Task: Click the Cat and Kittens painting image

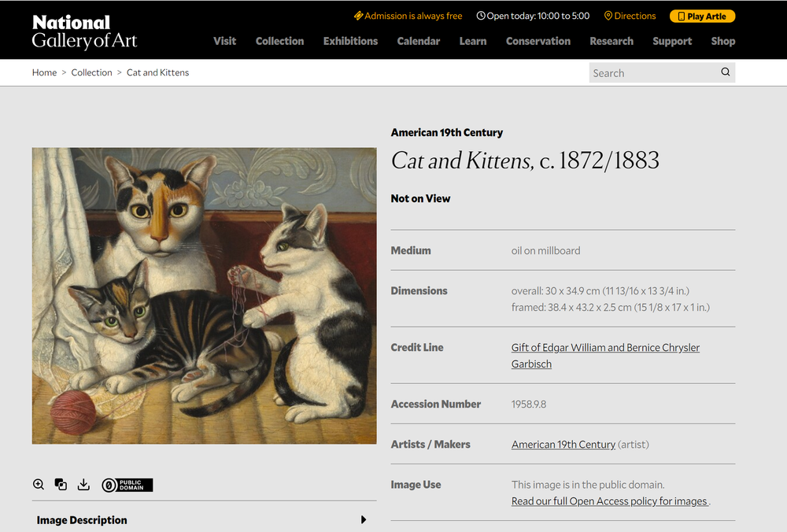Action: pyautogui.click(x=205, y=296)
